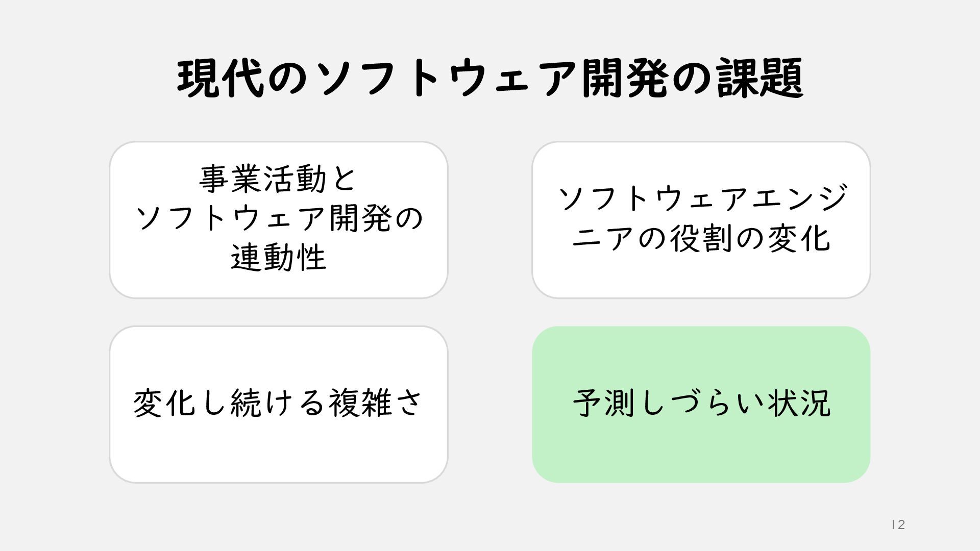The height and width of the screenshot is (551, 980).
Task: Click the word 状況 in green box
Action: 800,403
